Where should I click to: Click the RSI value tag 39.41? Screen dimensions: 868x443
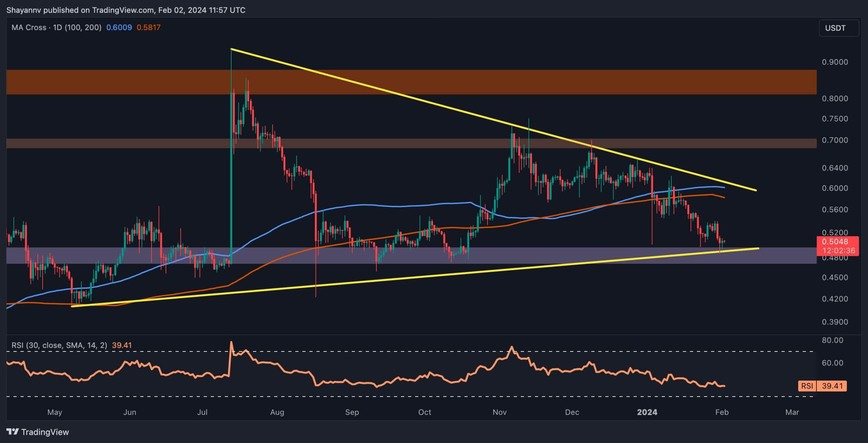(832, 386)
